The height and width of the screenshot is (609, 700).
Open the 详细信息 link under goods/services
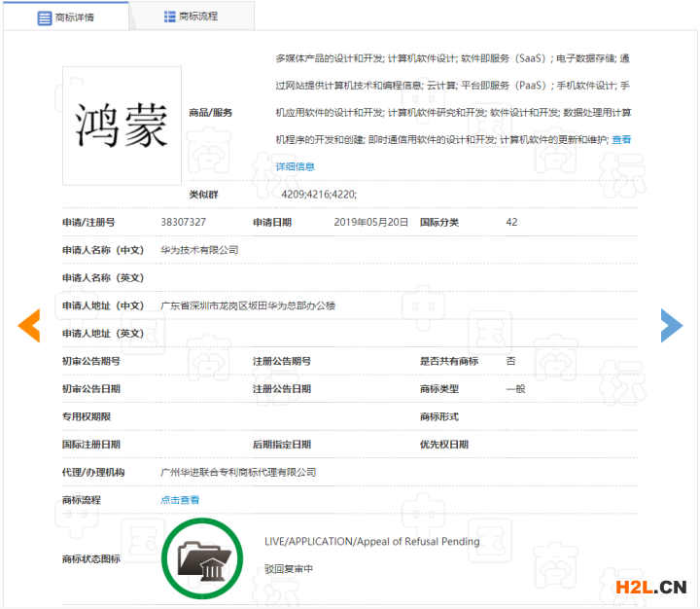(295, 166)
